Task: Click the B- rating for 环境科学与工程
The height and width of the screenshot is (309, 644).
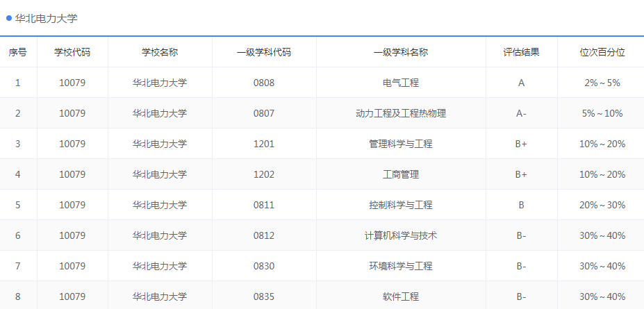Action: [x=521, y=266]
